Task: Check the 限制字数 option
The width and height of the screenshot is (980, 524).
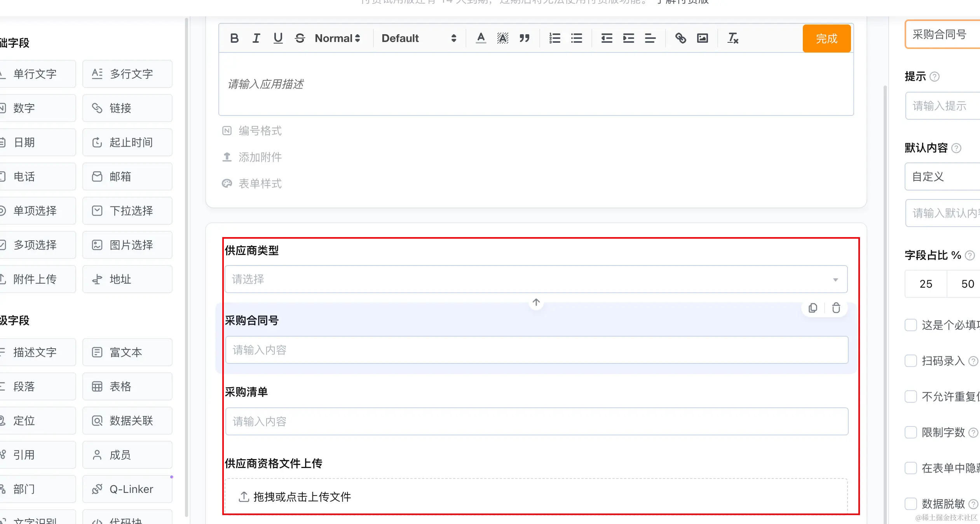Action: (910, 432)
